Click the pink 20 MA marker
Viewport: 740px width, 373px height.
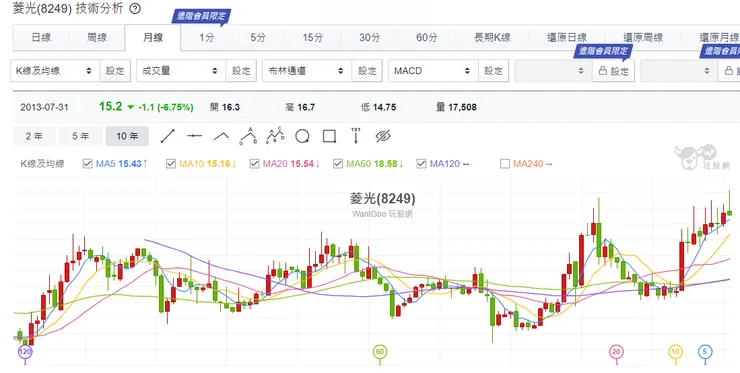click(616, 352)
